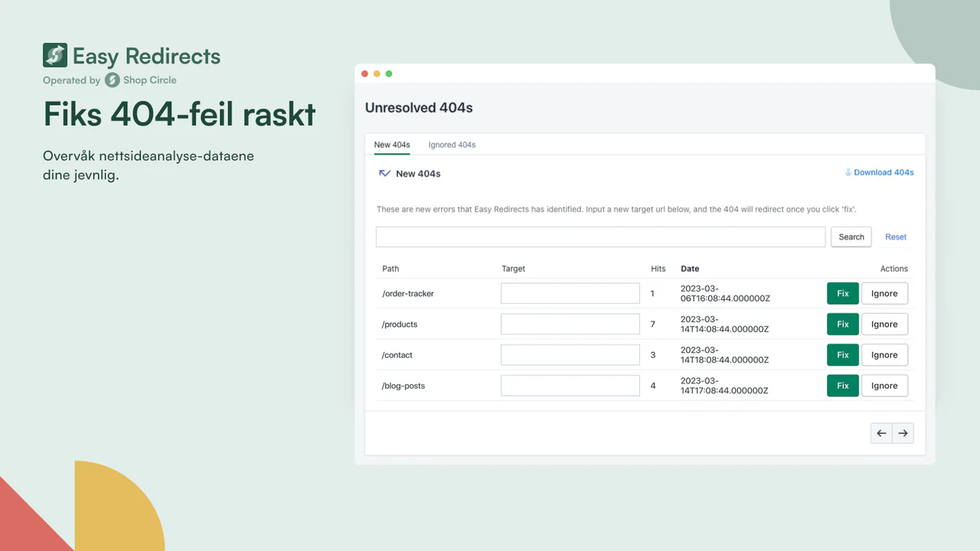Ignore the /contact 404
Screen dimensions: 980x551
coord(884,354)
